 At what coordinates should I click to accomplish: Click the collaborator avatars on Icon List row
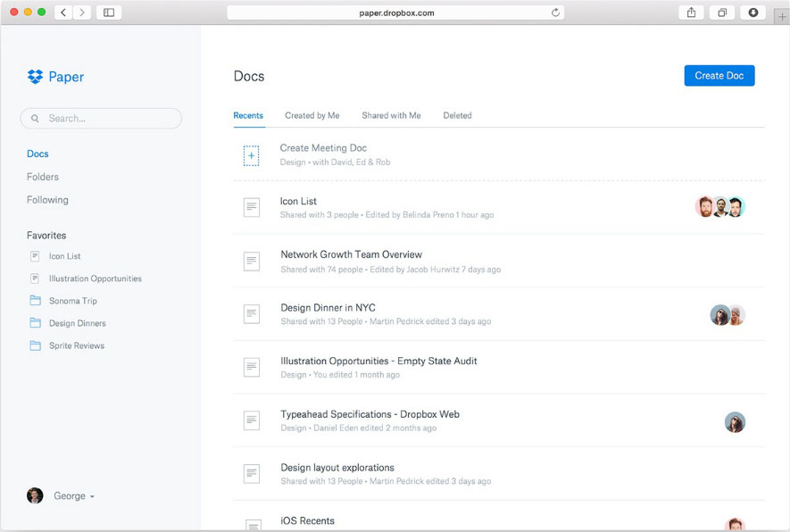720,207
